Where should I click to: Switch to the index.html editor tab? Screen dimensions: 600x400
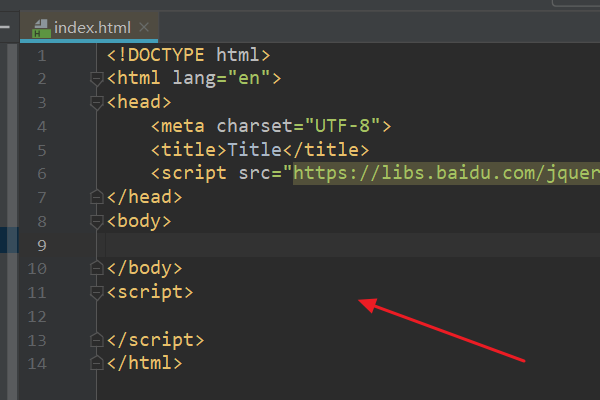click(x=89, y=27)
